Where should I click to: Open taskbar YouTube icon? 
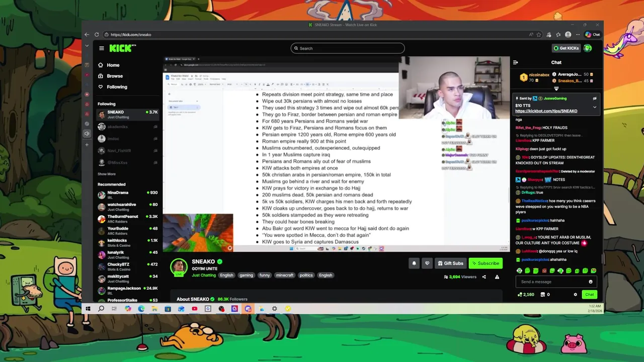tap(195, 309)
